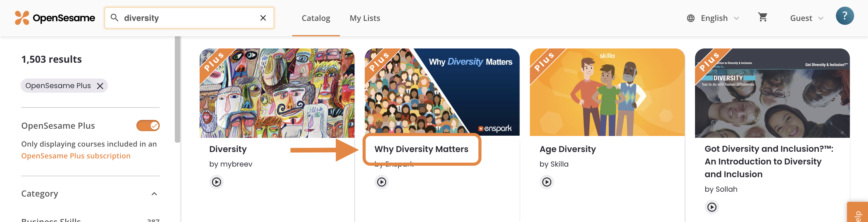This screenshot has width=868, height=222.
Task: Turn off the OpenSesame Plus toggle
Action: (148, 126)
